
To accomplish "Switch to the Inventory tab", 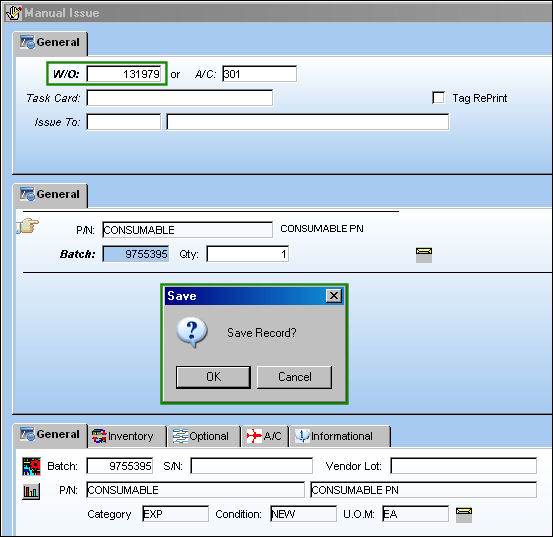I will tap(127, 437).
